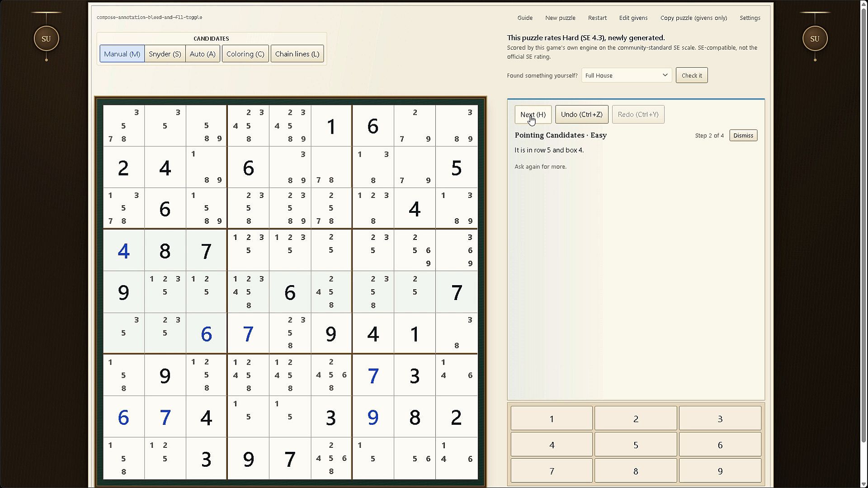Toggle Coloring (C) mode
This screenshot has width=868, height=488.
click(245, 54)
